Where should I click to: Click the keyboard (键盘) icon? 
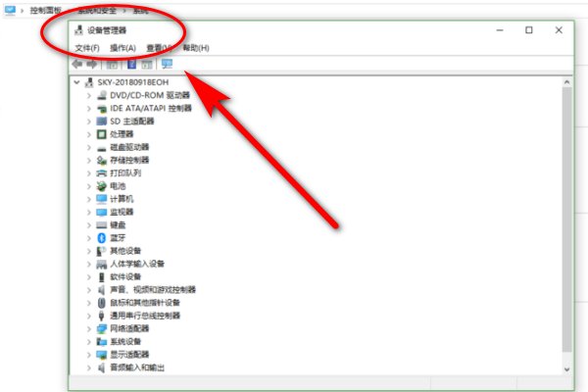click(x=102, y=225)
